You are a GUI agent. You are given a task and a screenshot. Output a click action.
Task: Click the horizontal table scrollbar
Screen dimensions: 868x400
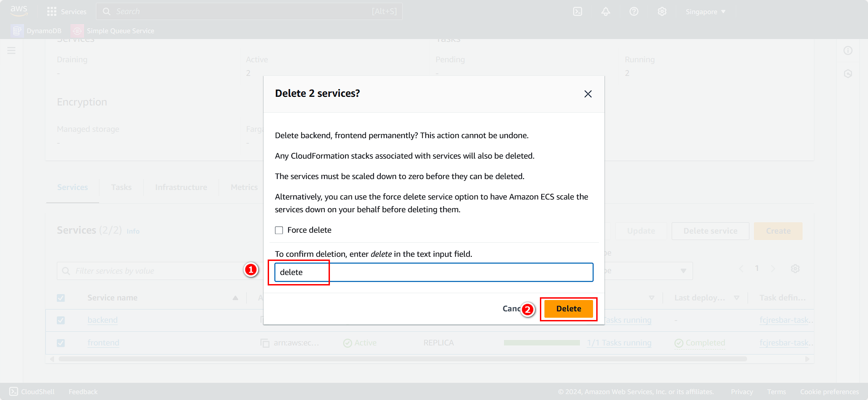(x=403, y=359)
